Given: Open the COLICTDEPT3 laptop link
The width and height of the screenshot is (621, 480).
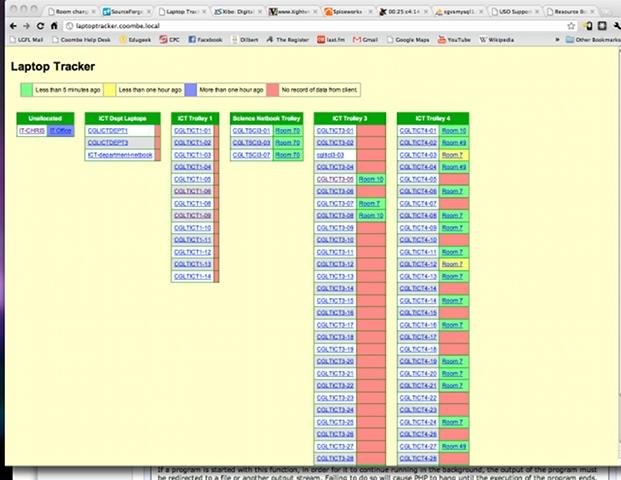Looking at the screenshot, I should [108, 143].
